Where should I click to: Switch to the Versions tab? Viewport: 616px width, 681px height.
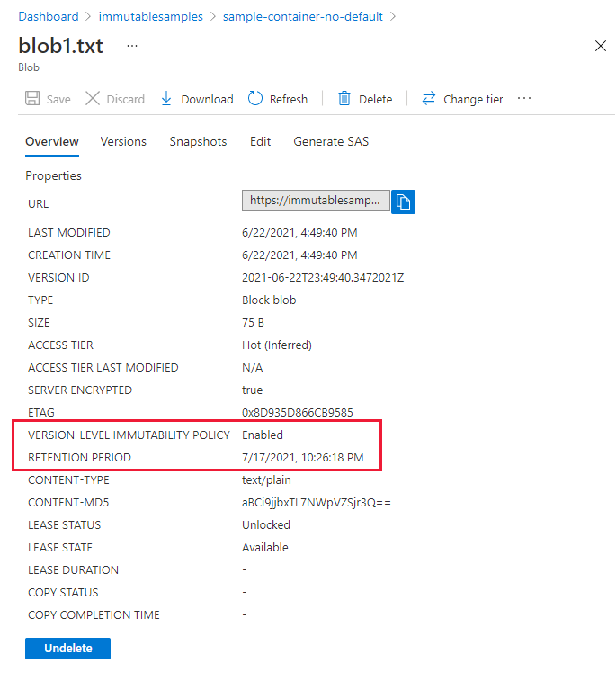123,141
